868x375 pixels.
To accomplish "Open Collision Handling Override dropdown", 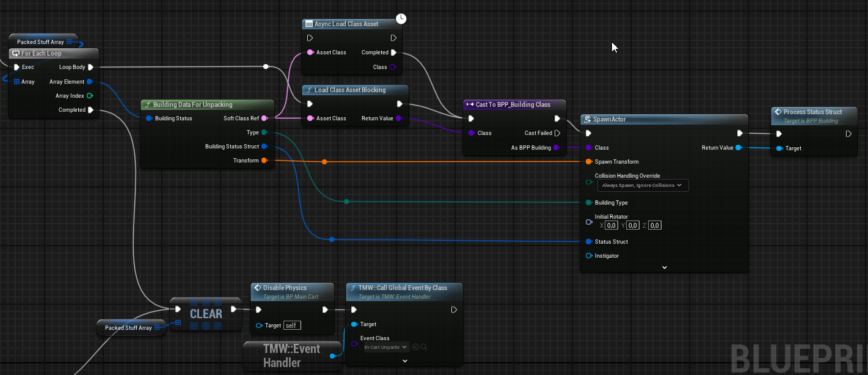I will click(x=641, y=185).
